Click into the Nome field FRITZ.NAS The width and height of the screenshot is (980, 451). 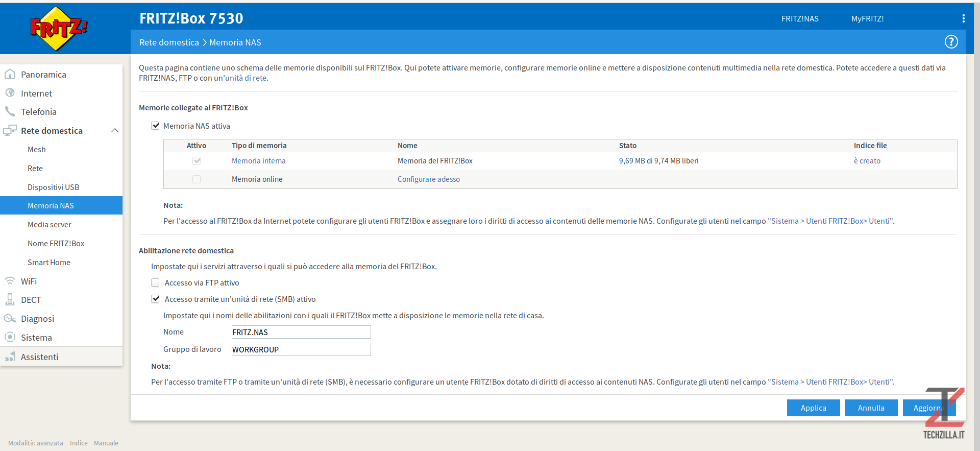pyautogui.click(x=301, y=332)
